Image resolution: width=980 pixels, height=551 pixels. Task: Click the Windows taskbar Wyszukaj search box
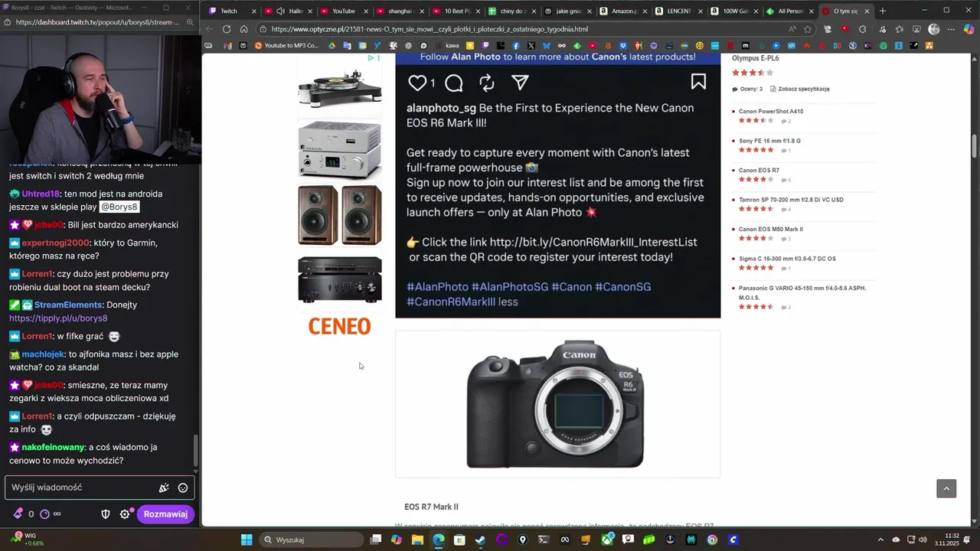[311, 540]
